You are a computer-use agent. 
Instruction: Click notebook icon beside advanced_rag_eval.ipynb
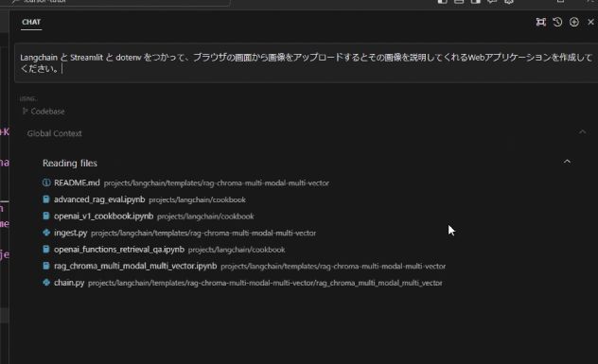tap(46, 199)
